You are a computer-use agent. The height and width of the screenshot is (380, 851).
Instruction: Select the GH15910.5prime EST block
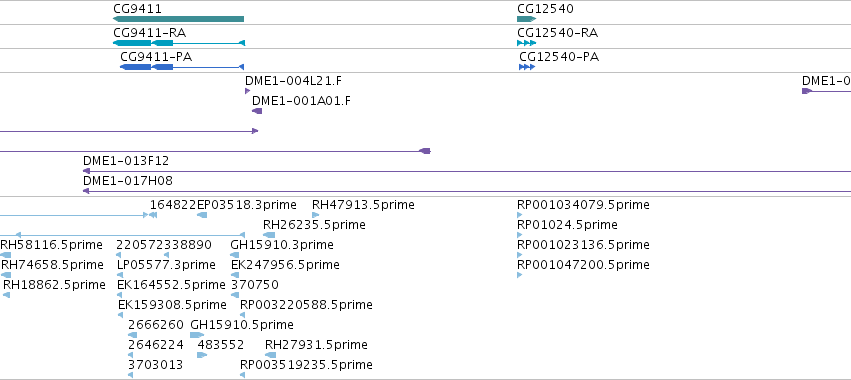pos(197,335)
